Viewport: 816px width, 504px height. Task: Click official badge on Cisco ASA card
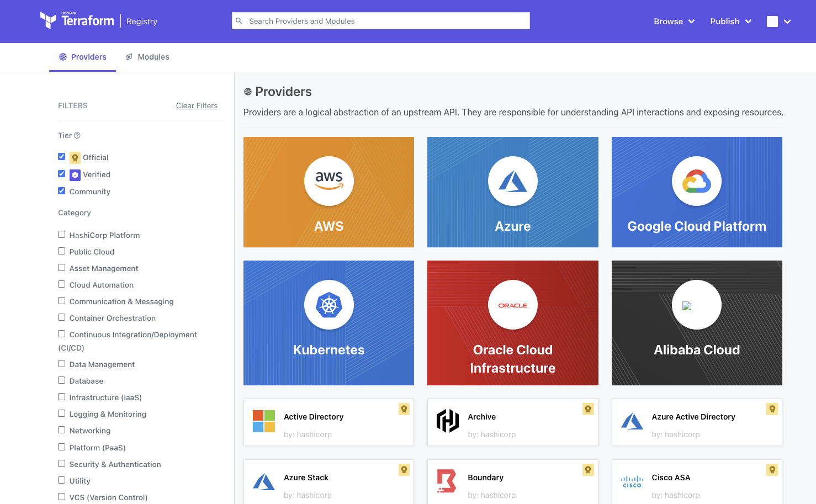(x=772, y=470)
